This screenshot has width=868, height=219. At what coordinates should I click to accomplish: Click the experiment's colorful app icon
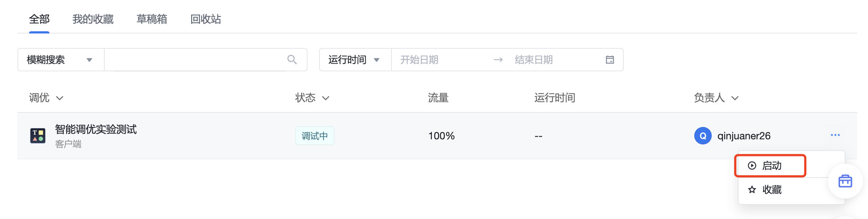pos(37,136)
